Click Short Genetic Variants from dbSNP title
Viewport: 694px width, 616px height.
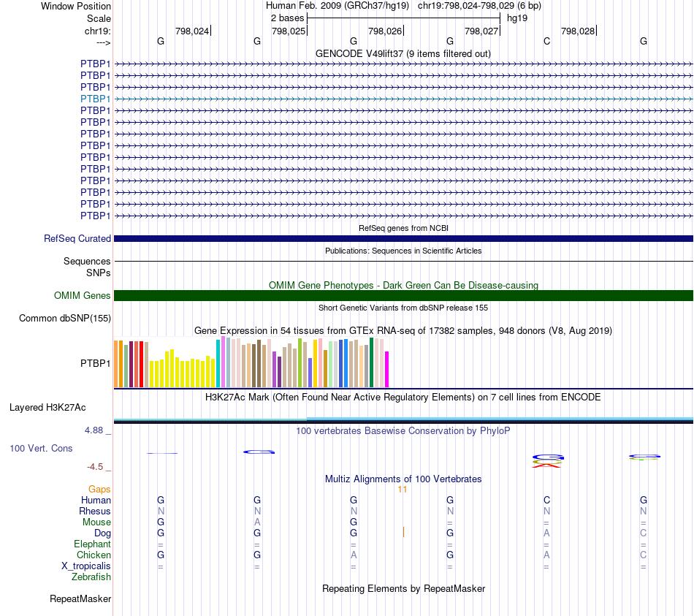coord(403,308)
